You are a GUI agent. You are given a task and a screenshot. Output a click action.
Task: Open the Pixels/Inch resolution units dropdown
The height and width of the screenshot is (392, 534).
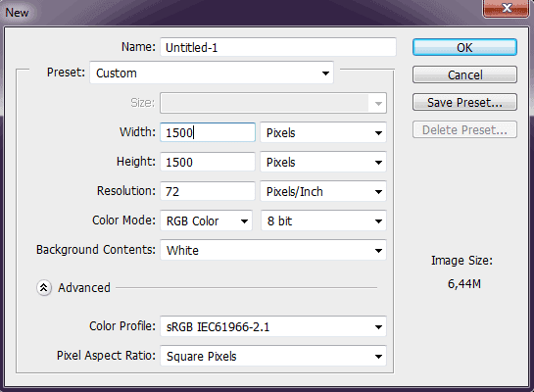click(323, 191)
